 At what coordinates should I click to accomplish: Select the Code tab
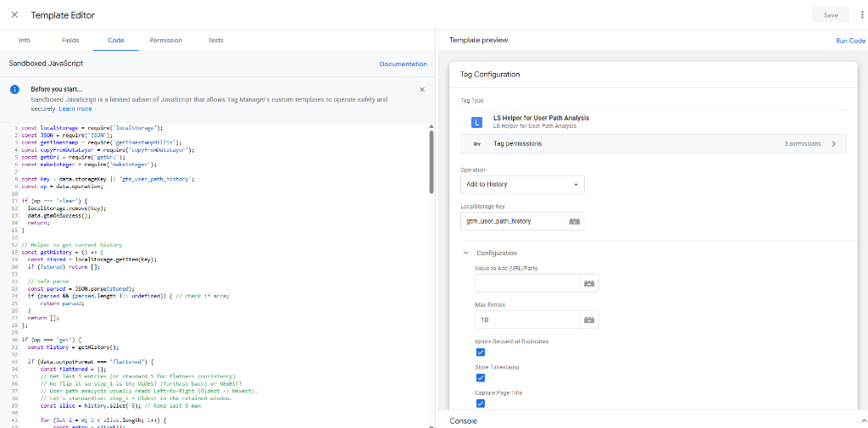[116, 41]
